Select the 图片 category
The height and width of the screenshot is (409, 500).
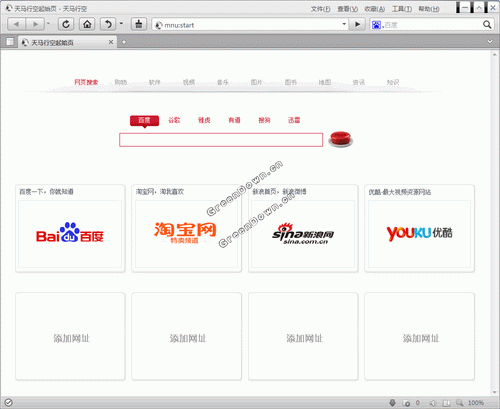click(x=257, y=82)
